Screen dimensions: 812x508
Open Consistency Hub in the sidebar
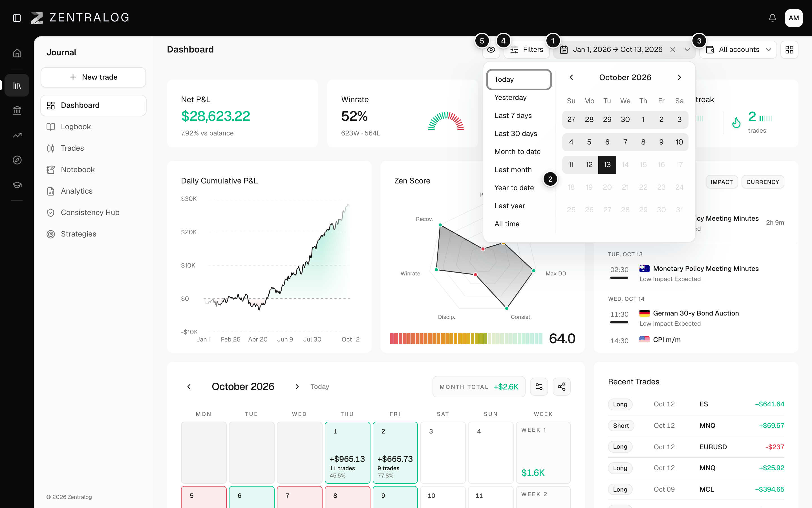pyautogui.click(x=93, y=213)
